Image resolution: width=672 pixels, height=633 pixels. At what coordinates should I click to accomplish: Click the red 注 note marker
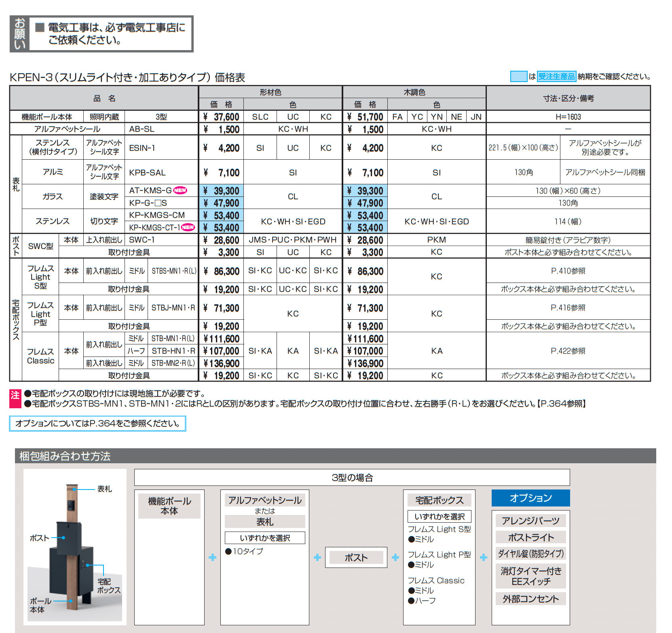(15, 398)
